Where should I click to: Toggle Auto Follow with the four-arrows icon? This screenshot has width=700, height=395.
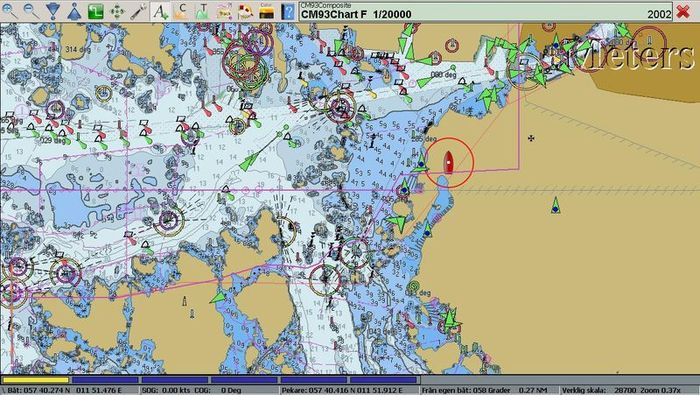pos(117,11)
